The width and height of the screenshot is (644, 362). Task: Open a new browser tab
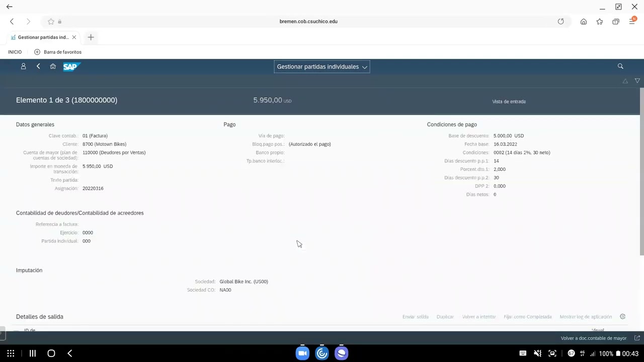(91, 37)
